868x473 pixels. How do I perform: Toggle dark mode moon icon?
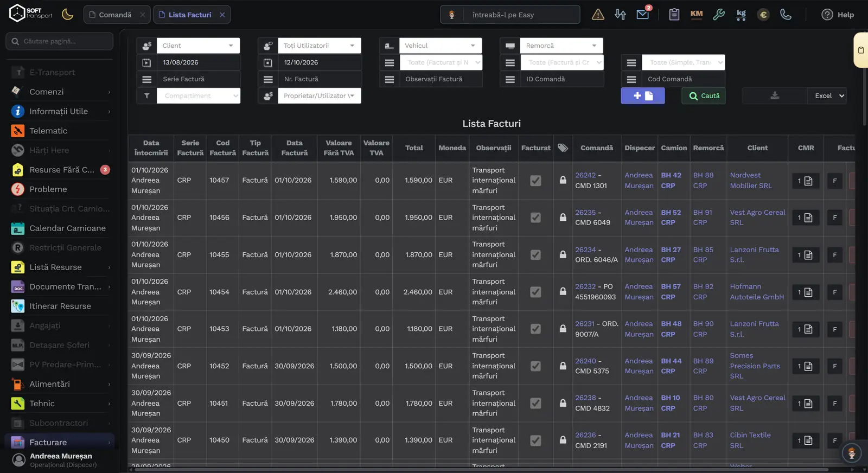tap(68, 15)
